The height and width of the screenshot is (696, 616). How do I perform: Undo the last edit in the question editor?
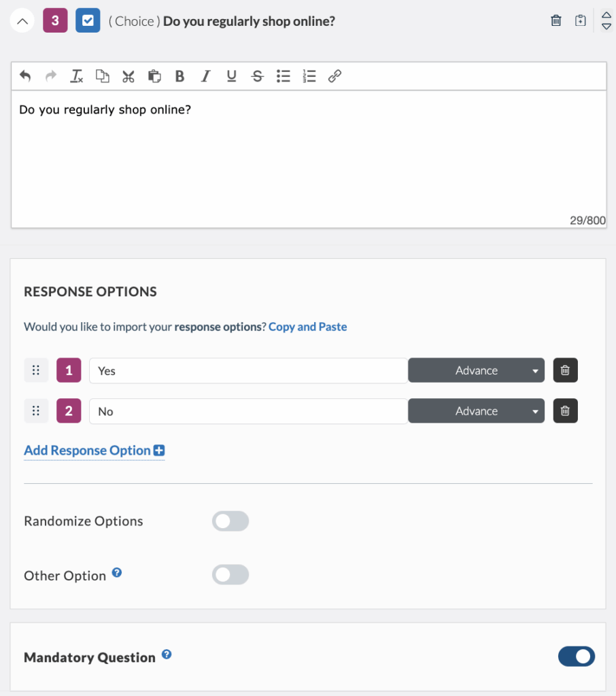pos(25,76)
